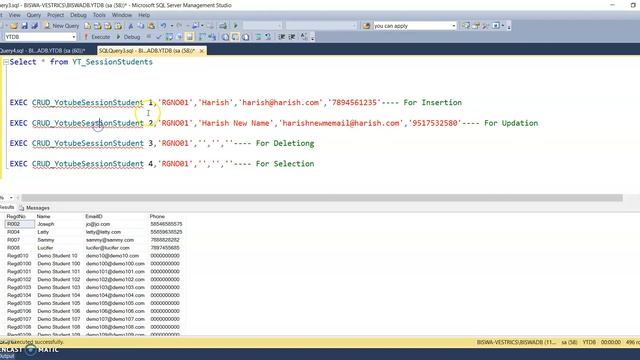640x360 pixels.
Task: Open the Debug menu
Action: (x=78, y=15)
